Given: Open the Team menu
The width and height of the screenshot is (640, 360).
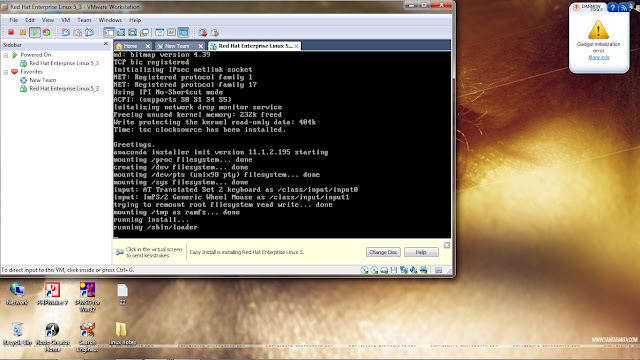Looking at the screenshot, I should click(x=84, y=20).
